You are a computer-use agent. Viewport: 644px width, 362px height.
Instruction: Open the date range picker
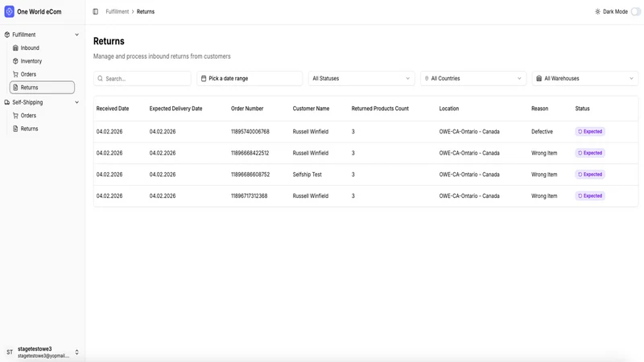click(250, 78)
